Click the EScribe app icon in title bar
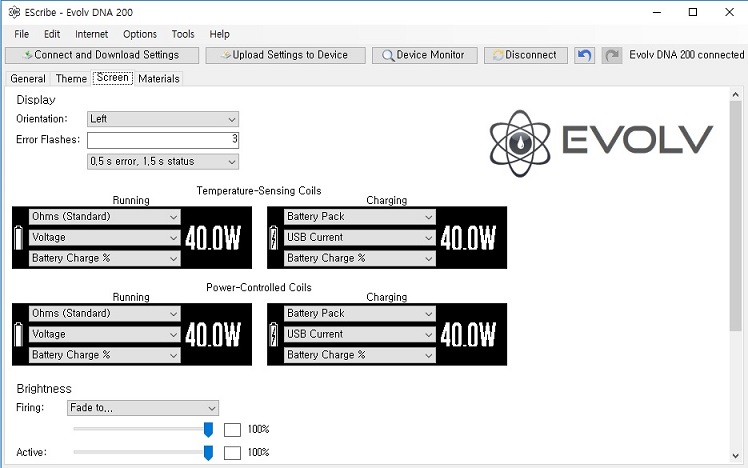Screen dimensions: 748x468 coord(14,12)
